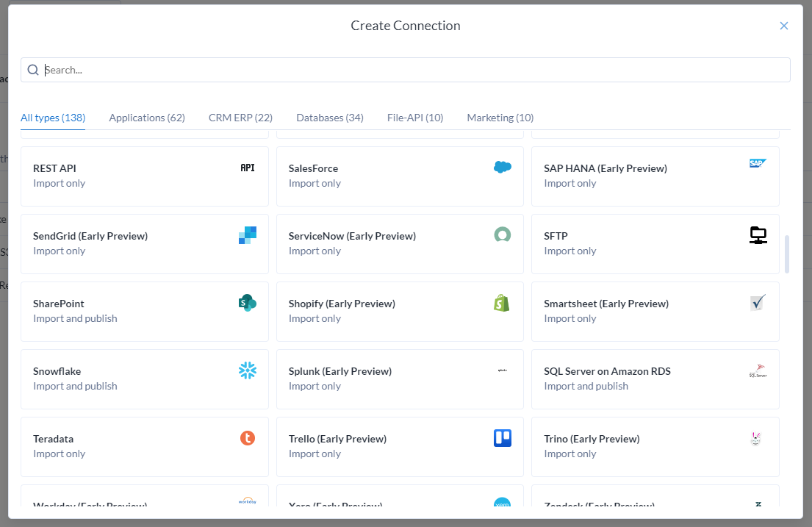Select the Teradata orange logo icon

247,437
